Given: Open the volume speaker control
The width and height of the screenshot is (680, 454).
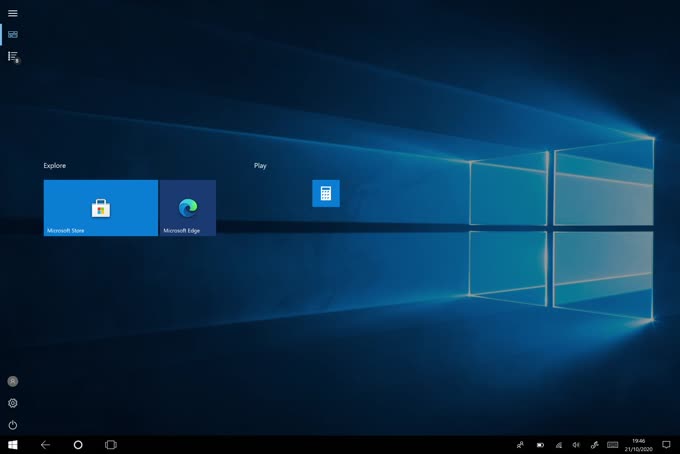Looking at the screenshot, I should (576, 444).
